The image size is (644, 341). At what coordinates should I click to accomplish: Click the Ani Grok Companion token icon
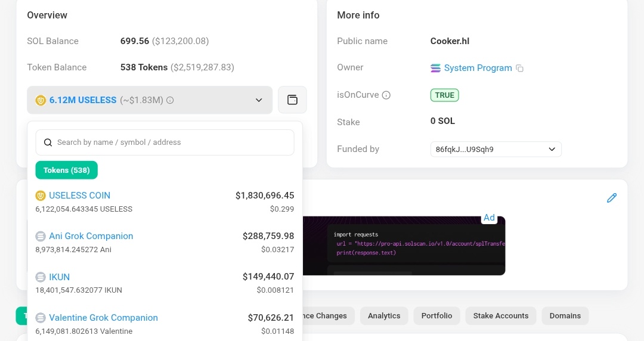41,236
